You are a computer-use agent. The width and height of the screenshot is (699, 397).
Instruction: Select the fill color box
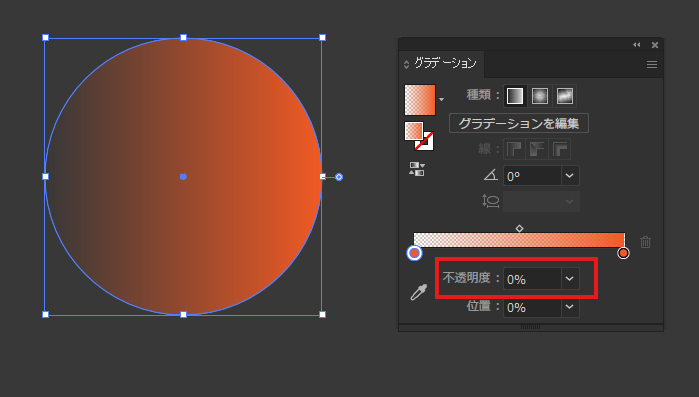click(x=414, y=131)
